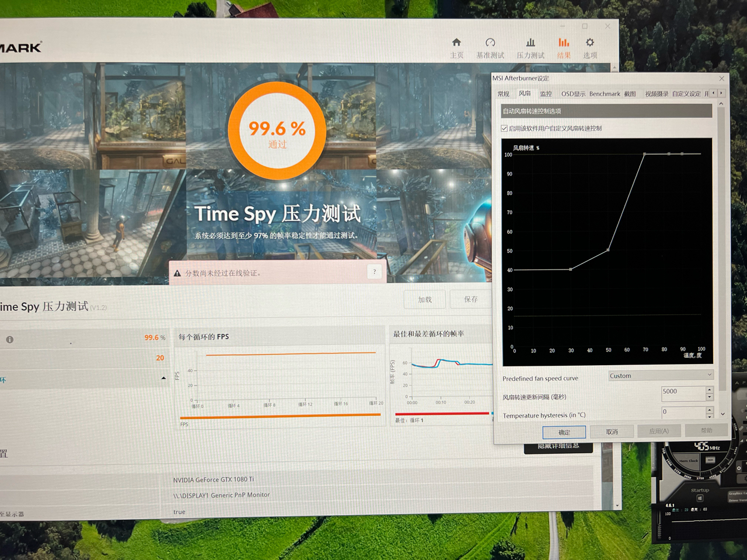Switch to the 常规 tab in Afterburner settings
Viewport: 747px width, 560px height.
point(504,94)
